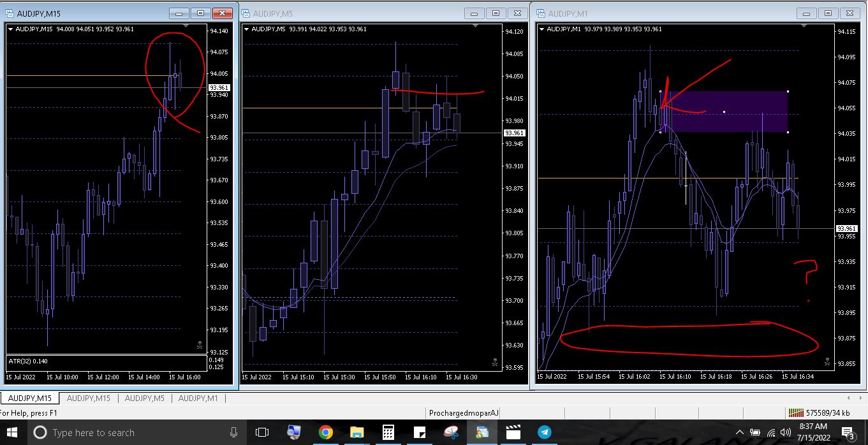Click the 'Type here to search' taskbar box
The image size is (868, 445).
pos(137,432)
